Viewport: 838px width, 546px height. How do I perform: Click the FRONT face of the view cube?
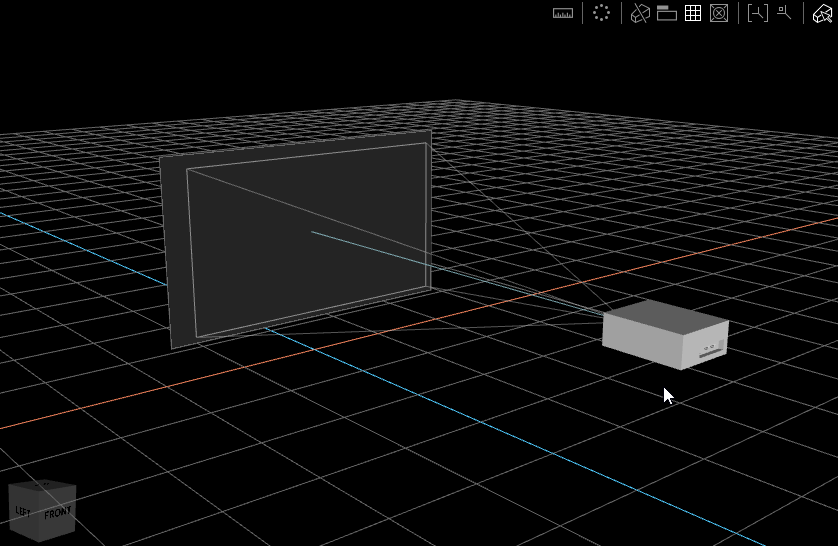57,513
